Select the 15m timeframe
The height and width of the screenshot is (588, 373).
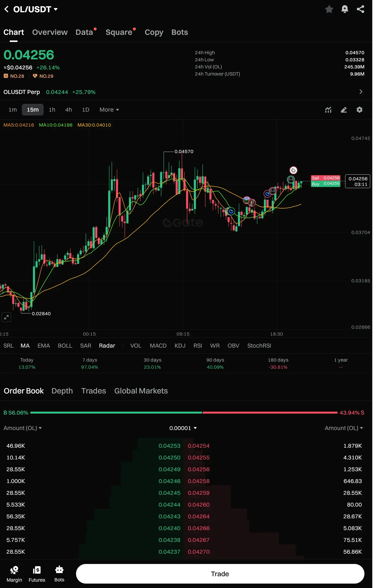33,110
